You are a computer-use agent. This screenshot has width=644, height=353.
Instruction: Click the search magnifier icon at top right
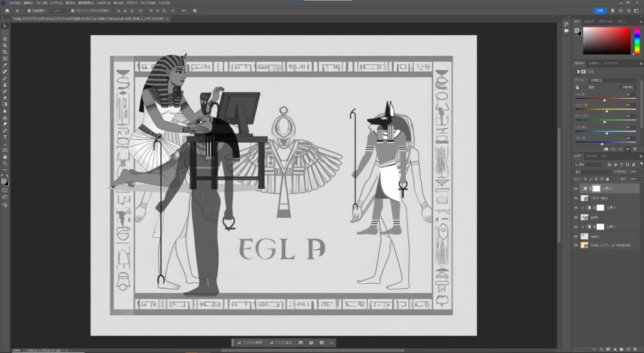tap(621, 11)
